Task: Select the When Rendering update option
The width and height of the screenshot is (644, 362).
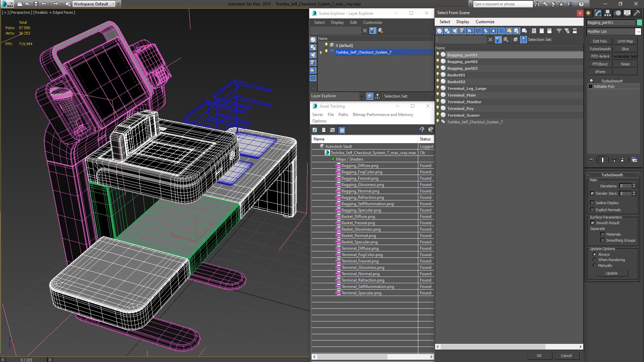Action: [594, 260]
